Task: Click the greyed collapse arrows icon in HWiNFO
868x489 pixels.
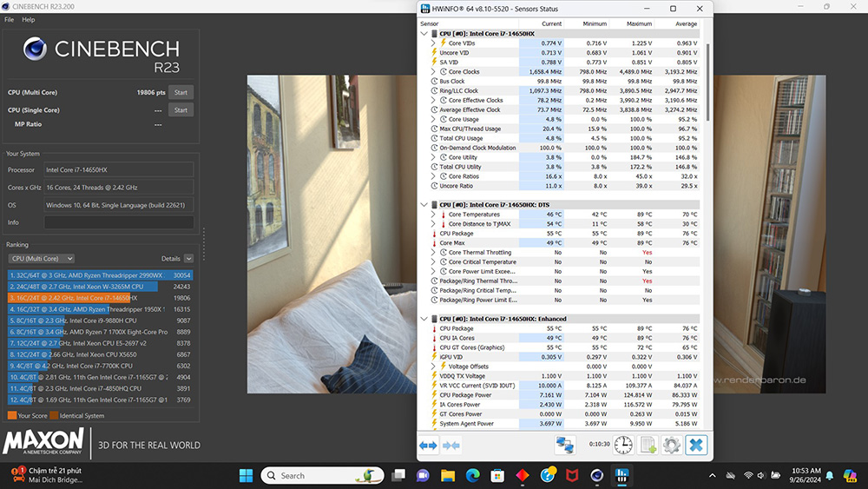Action: click(451, 446)
